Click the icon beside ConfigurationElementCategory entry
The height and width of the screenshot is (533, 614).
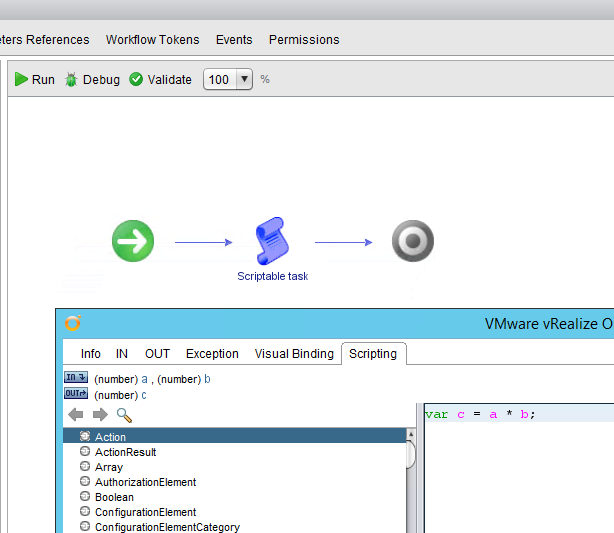(85, 526)
